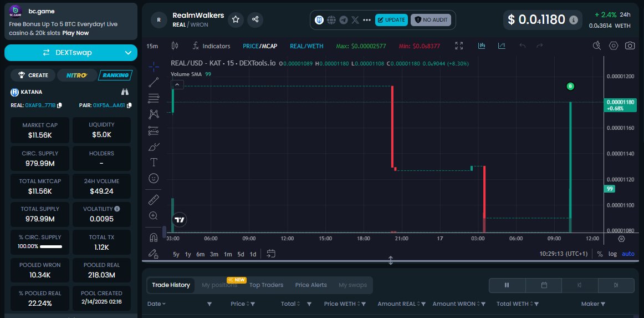Open the binoculars icon next to KATANA
644x318 pixels.
tap(125, 92)
